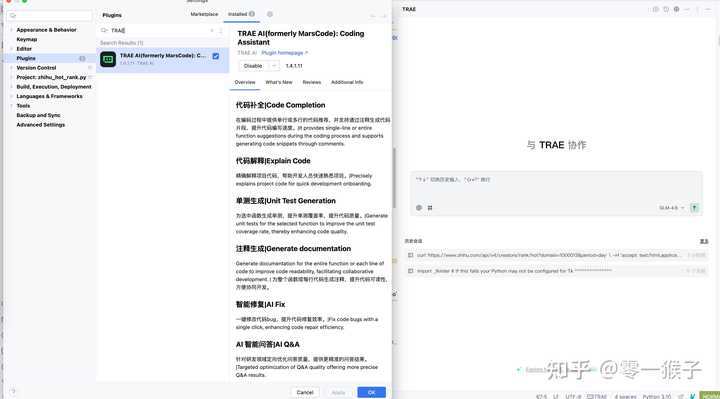The width and height of the screenshot is (720, 399).
Task: Open the Disable button dropdown arrow
Action: pyautogui.click(x=274, y=66)
